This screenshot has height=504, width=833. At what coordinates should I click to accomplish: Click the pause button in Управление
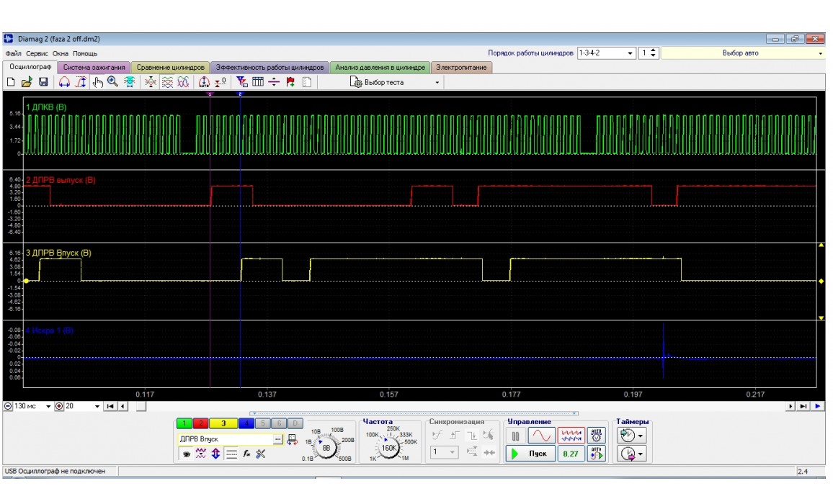[x=516, y=436]
